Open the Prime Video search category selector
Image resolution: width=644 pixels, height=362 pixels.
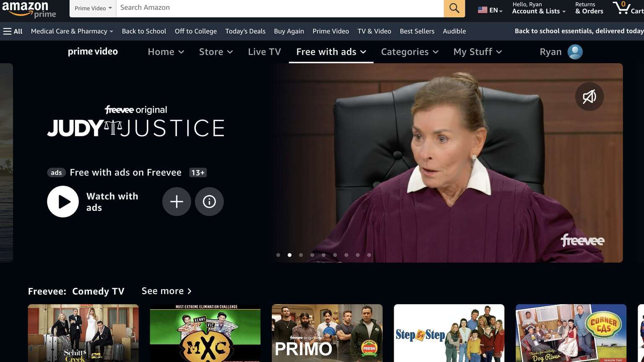[x=92, y=8]
